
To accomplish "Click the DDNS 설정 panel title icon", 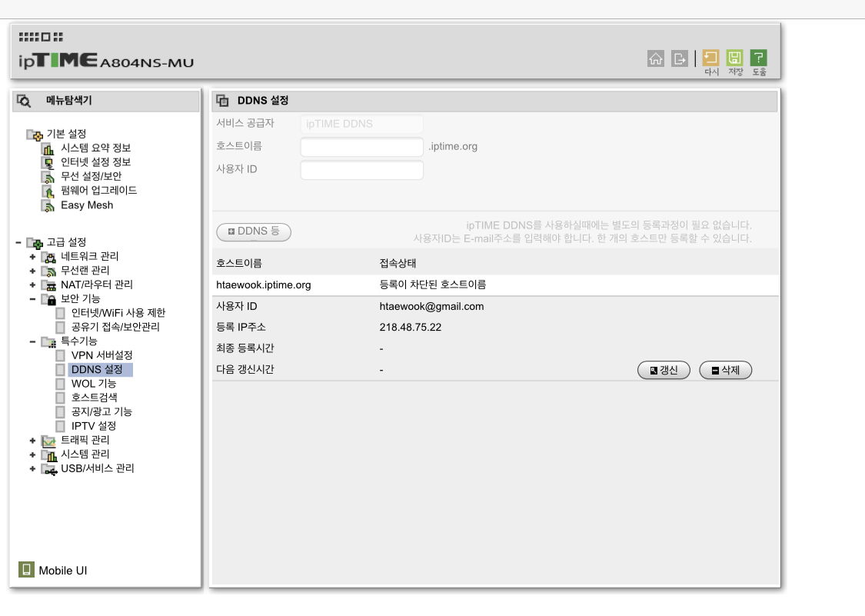I will point(222,101).
